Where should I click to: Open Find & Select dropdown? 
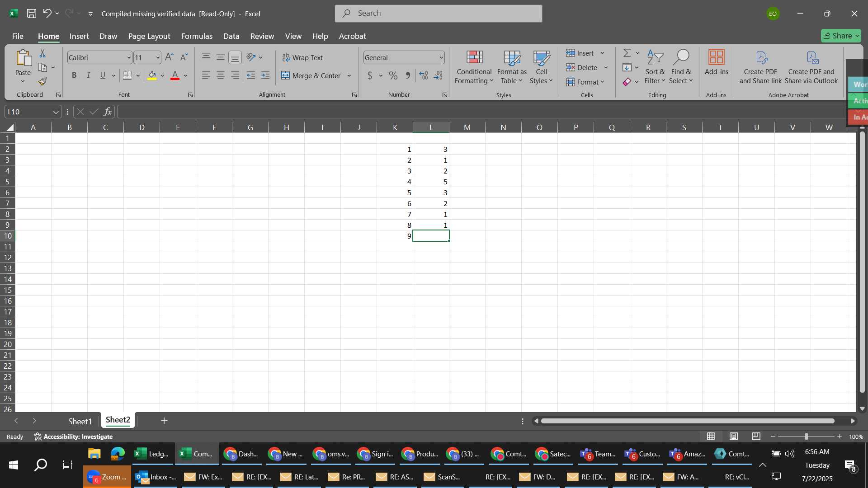coord(681,67)
